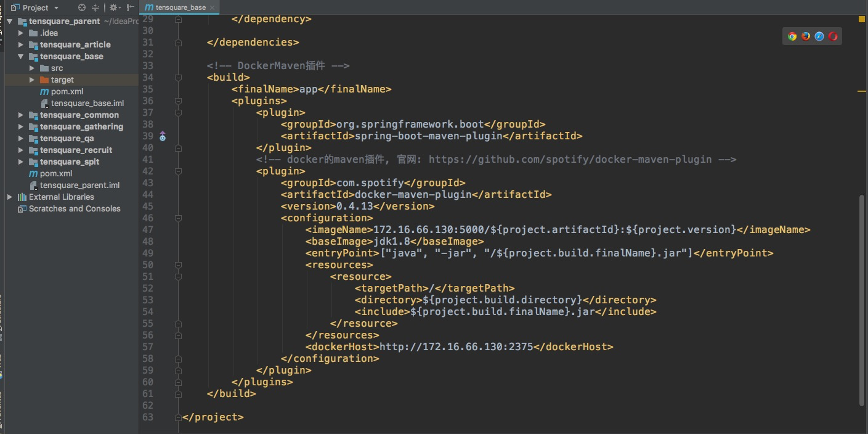Open preview in Safari browser
Viewport: 868px width, 434px height.
(819, 36)
